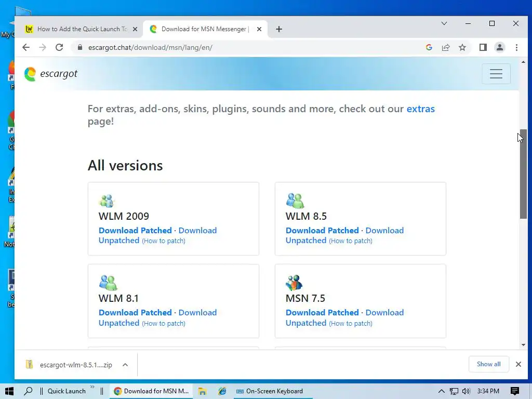Viewport: 532px width, 399px height.
Task: Open the new tab plus button
Action: (279, 29)
